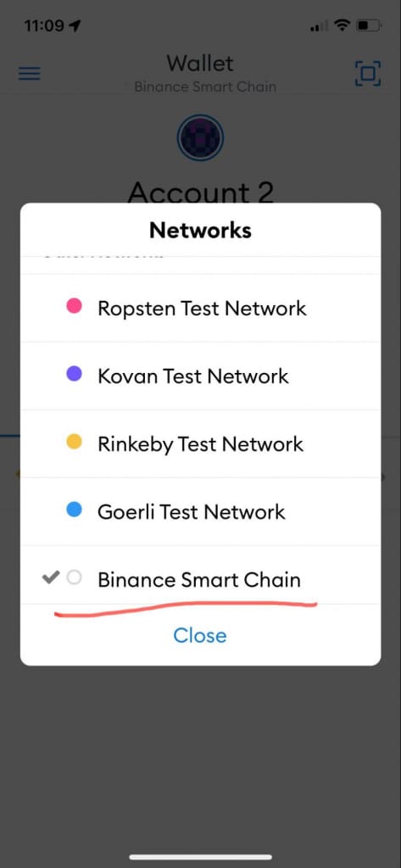Select Kovan Test Network
Image resolution: width=401 pixels, height=868 pixels.
pyautogui.click(x=200, y=376)
